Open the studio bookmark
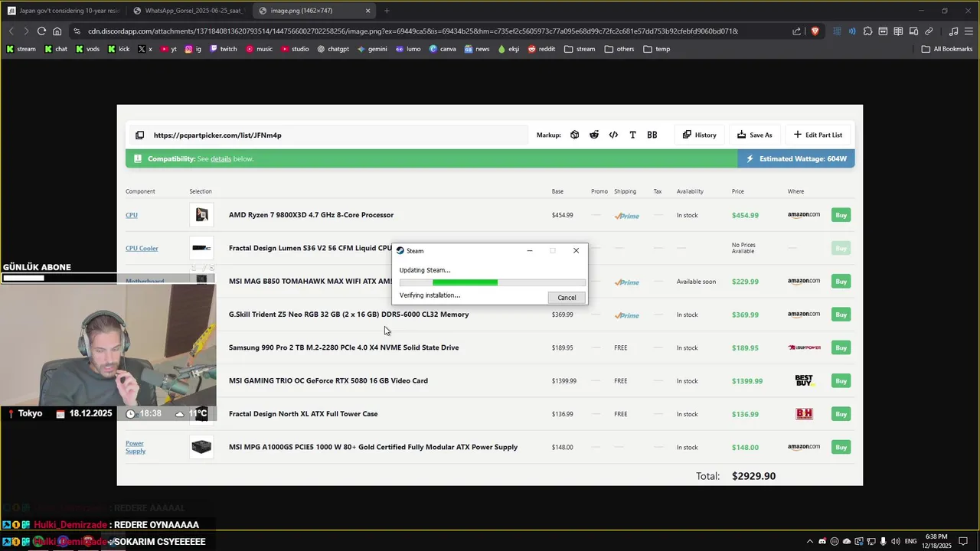The height and width of the screenshot is (551, 980). (295, 49)
